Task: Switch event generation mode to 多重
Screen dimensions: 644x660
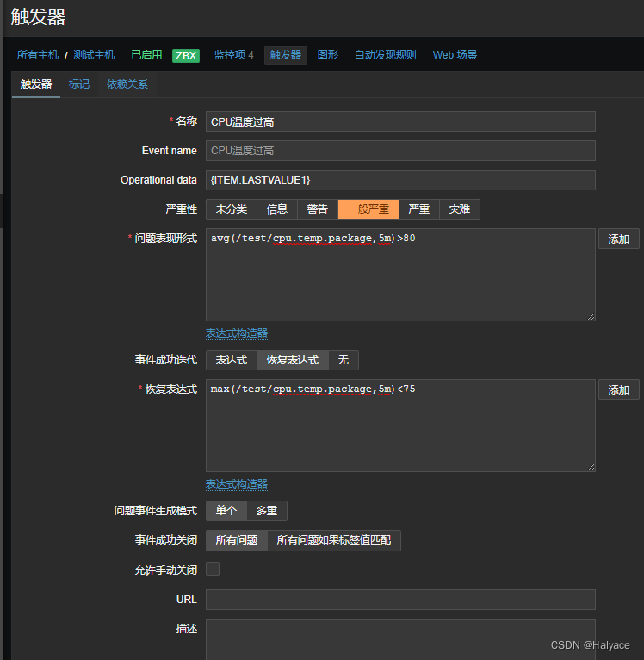Action: pyautogui.click(x=267, y=511)
